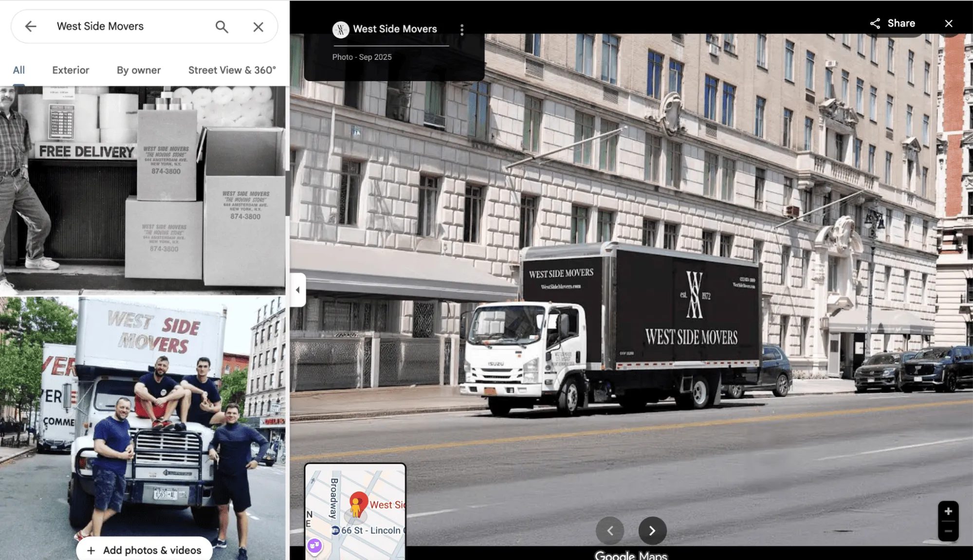Advance to the next photo with the right arrow

pos(652,530)
